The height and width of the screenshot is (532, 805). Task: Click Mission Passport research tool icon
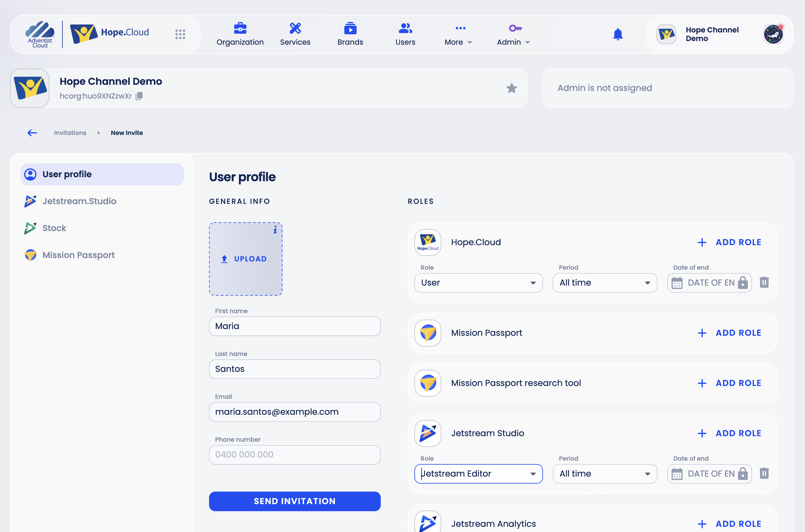(x=428, y=383)
